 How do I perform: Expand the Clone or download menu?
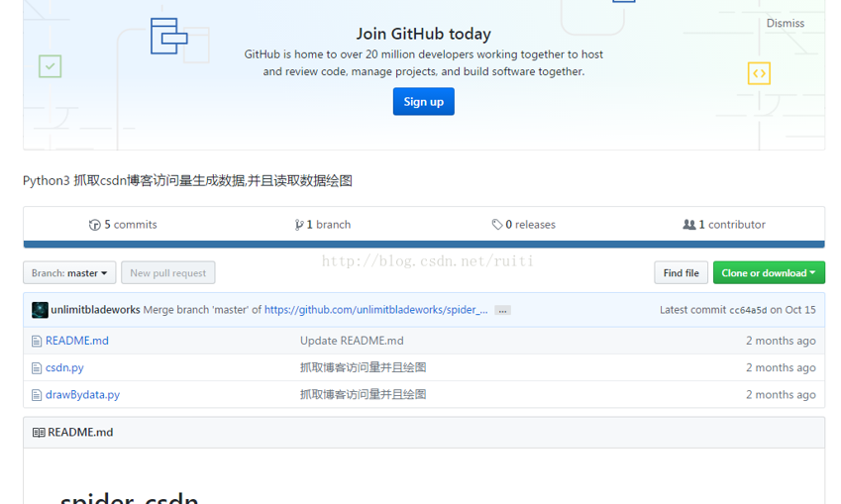click(x=769, y=273)
